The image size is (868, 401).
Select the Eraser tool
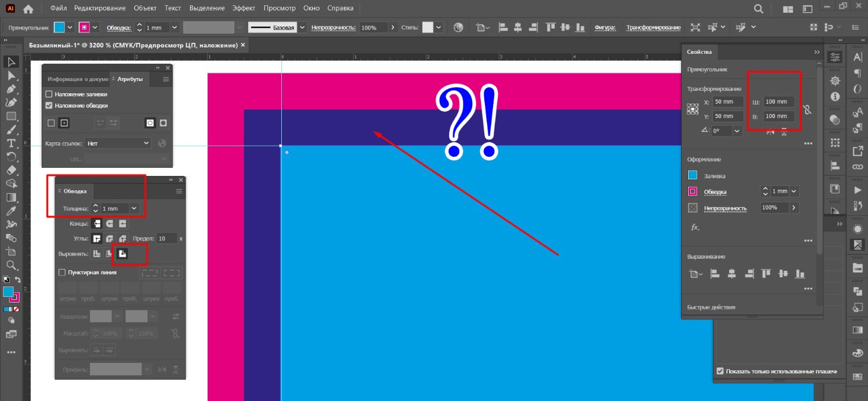click(x=11, y=170)
